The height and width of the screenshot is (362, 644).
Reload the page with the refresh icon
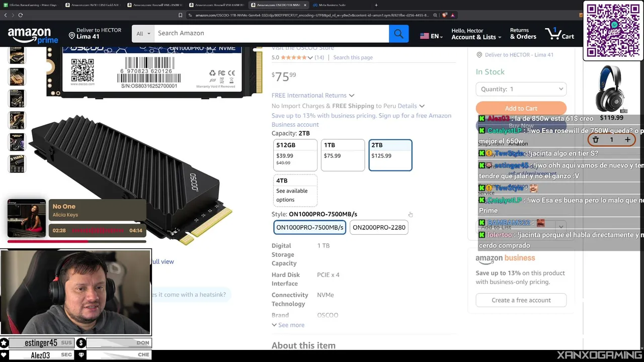coord(21,15)
